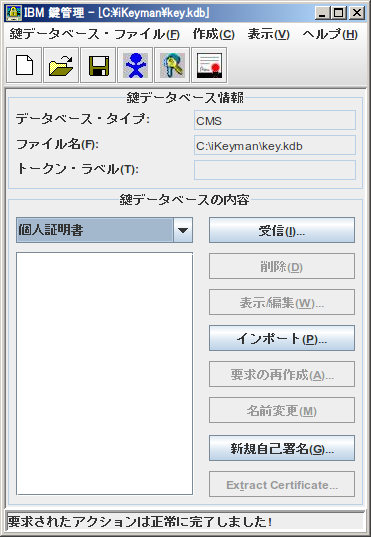Click the 削除(D) button

click(x=282, y=266)
